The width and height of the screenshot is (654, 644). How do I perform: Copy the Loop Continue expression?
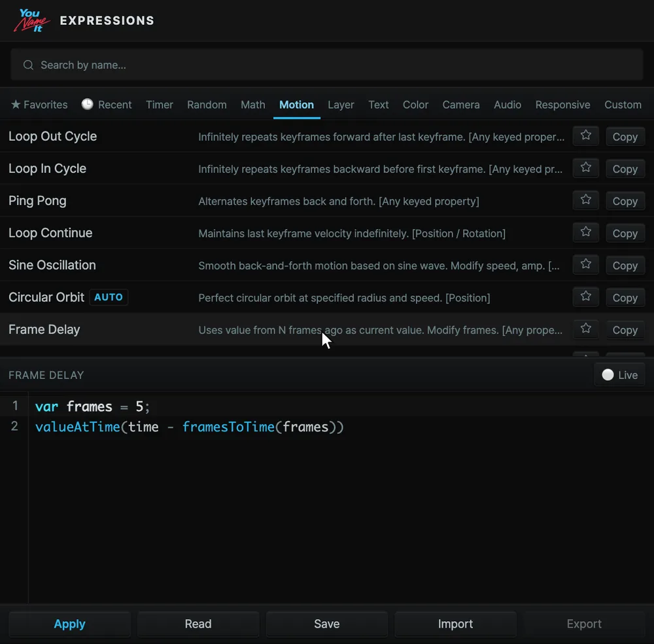tap(625, 233)
